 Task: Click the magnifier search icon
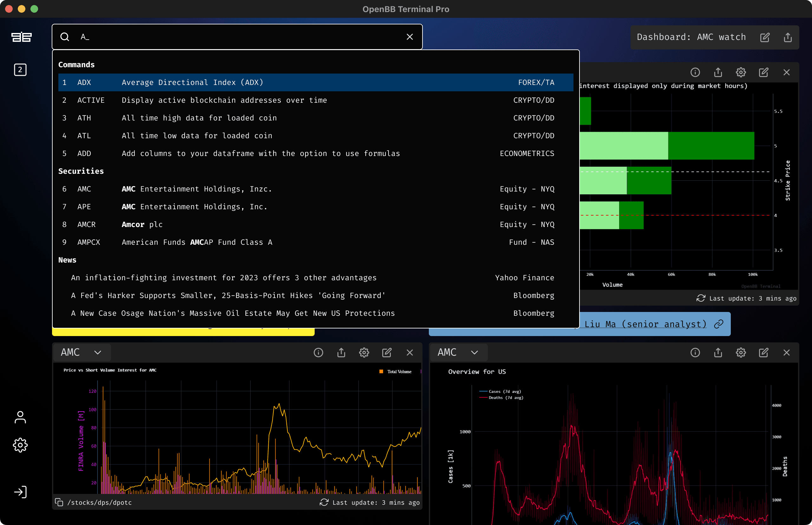(65, 37)
